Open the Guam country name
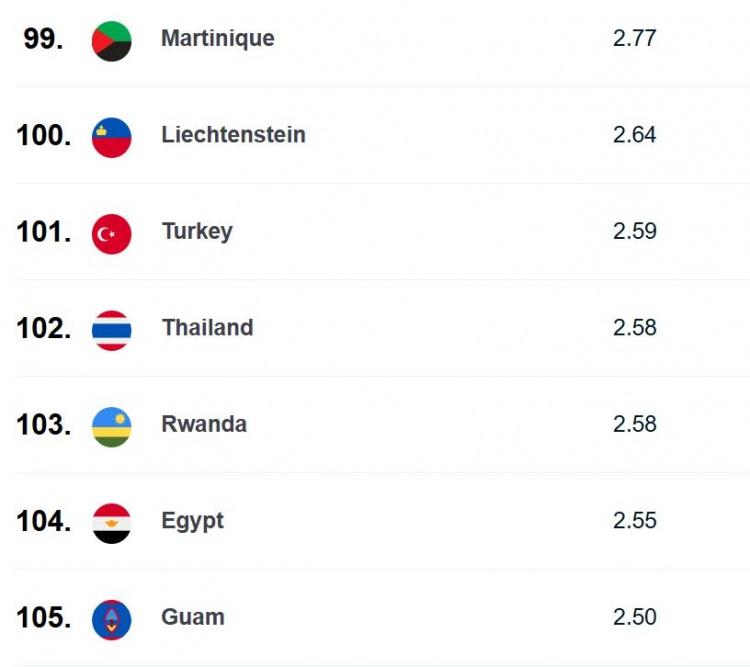Screen dimensions: 750x667 (x=193, y=617)
